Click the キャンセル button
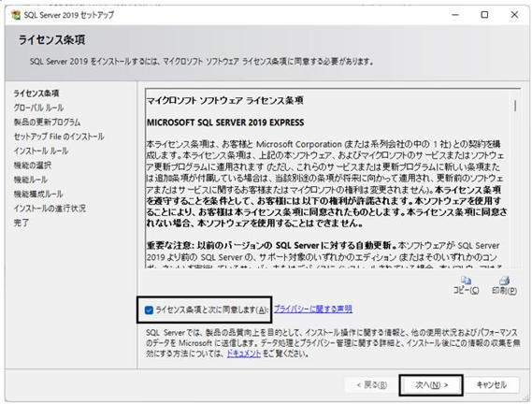532x404 pixels. 491,384
